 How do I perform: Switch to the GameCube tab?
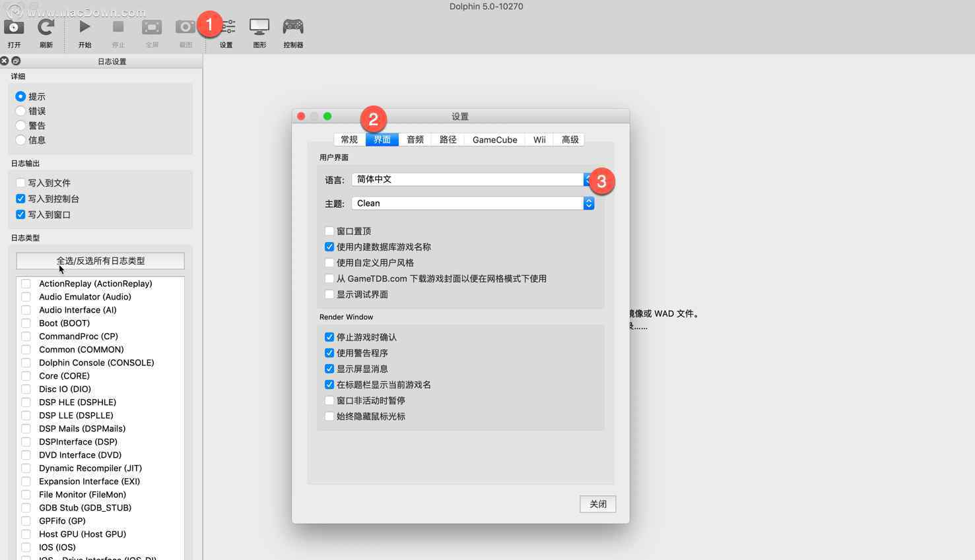pos(495,139)
